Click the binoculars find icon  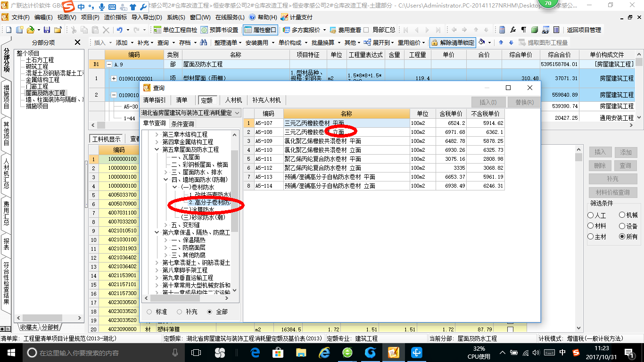204,42
